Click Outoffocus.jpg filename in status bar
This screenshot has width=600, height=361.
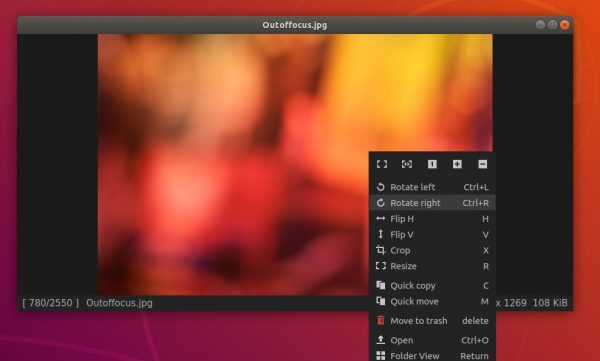pyautogui.click(x=119, y=303)
